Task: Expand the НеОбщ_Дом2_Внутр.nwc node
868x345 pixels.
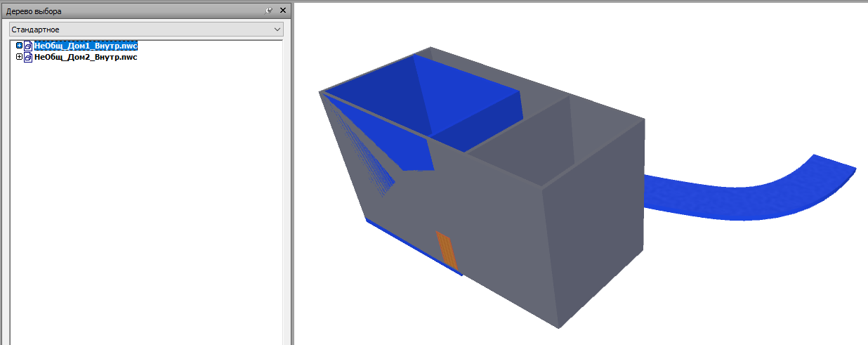Action: click(x=20, y=58)
